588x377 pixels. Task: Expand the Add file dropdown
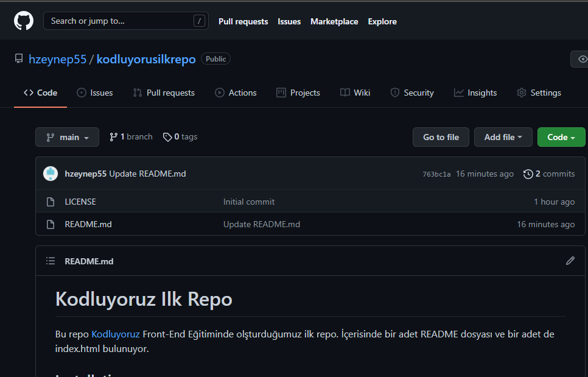503,137
